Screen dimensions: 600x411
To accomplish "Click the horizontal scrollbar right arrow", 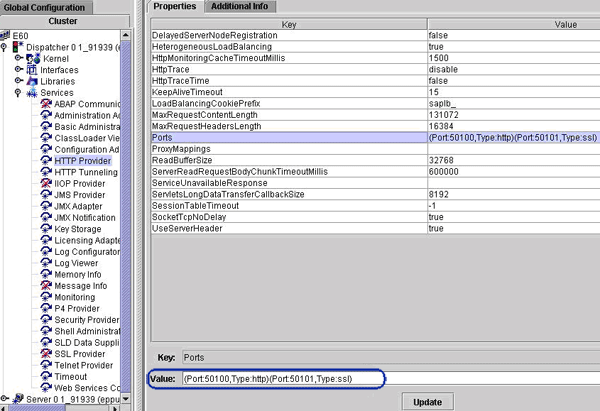I will tap(115, 408).
